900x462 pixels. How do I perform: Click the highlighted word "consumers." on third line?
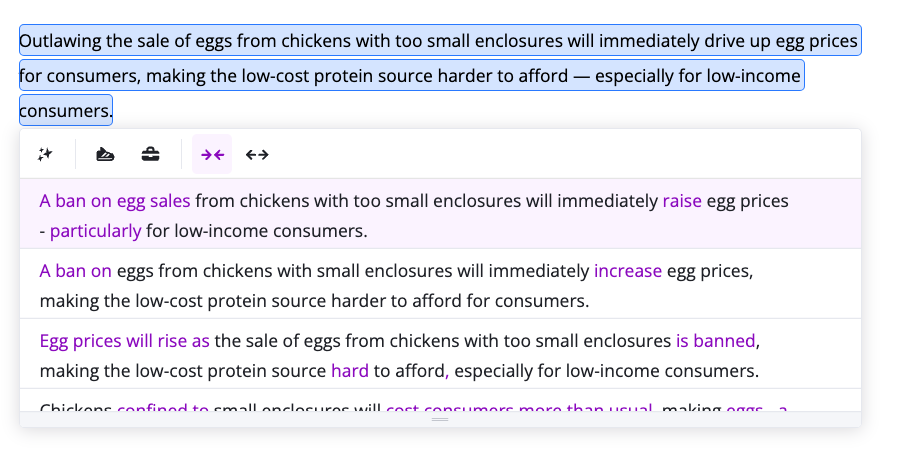coord(66,111)
